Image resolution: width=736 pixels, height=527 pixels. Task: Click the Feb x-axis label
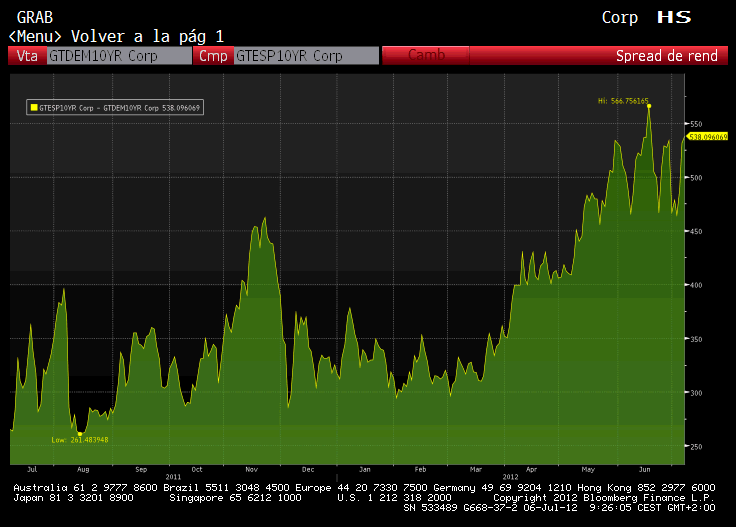tap(420, 469)
